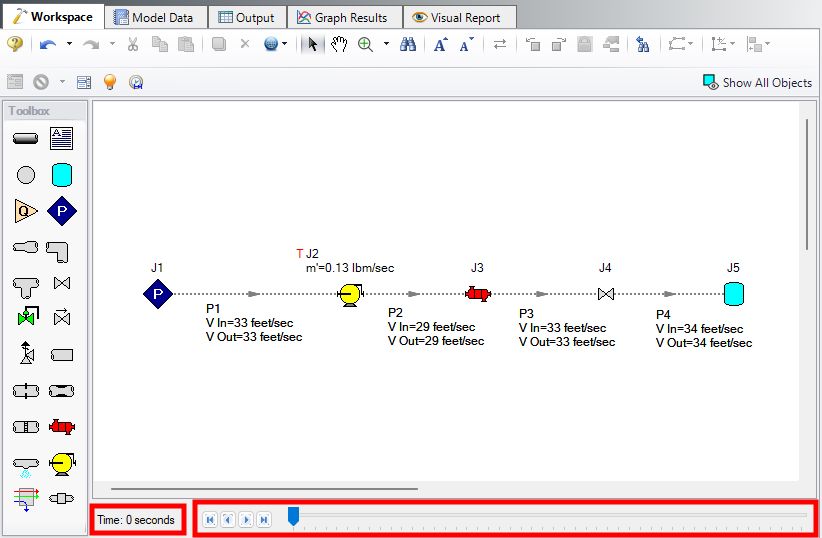Screen dimensions: 822x538
Task: Select the Assigned Flow Q triangle tool
Action: (x=26, y=211)
